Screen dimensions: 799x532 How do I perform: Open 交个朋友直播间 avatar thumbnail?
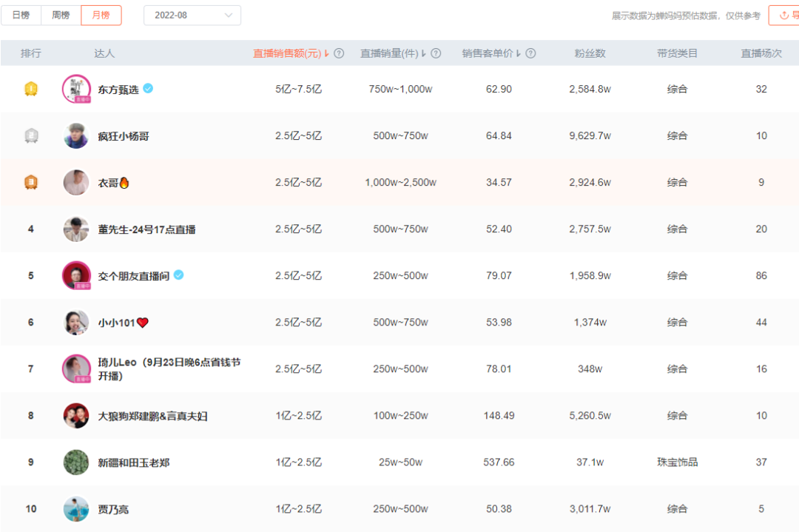(76, 276)
